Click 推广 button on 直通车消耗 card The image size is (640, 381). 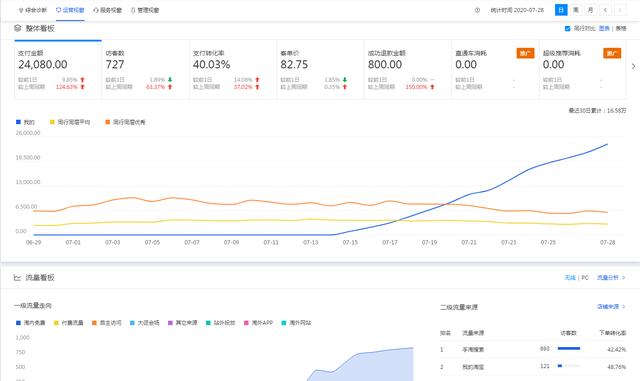(x=525, y=53)
